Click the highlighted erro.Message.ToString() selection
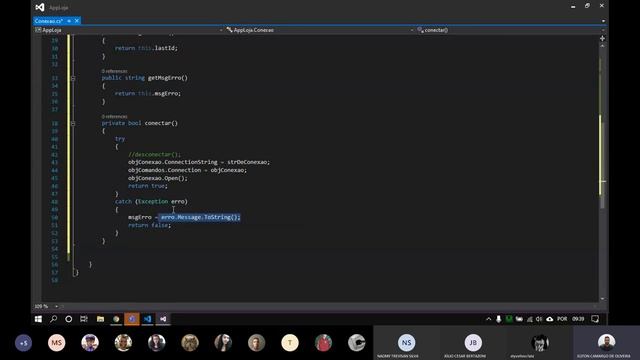640x360 pixels. click(200, 218)
